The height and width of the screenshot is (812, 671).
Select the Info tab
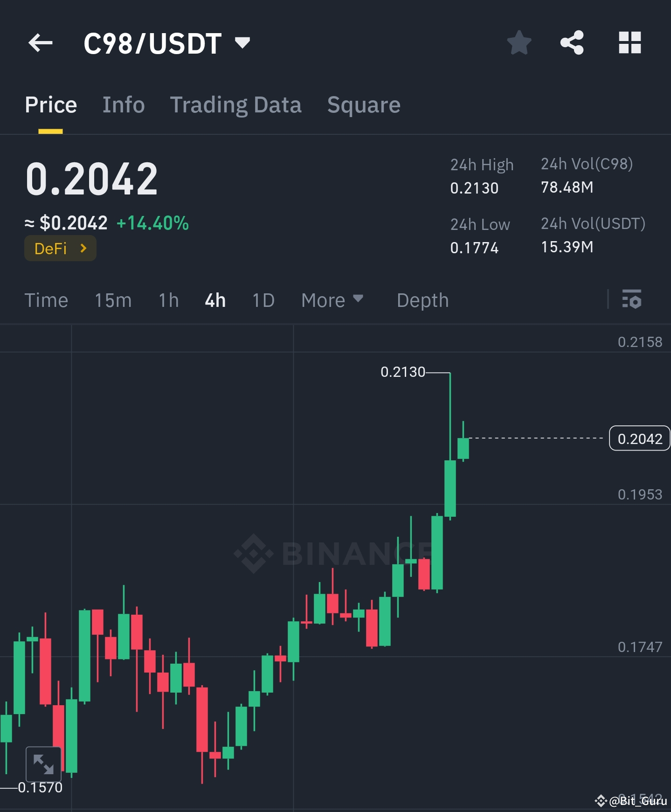(123, 104)
